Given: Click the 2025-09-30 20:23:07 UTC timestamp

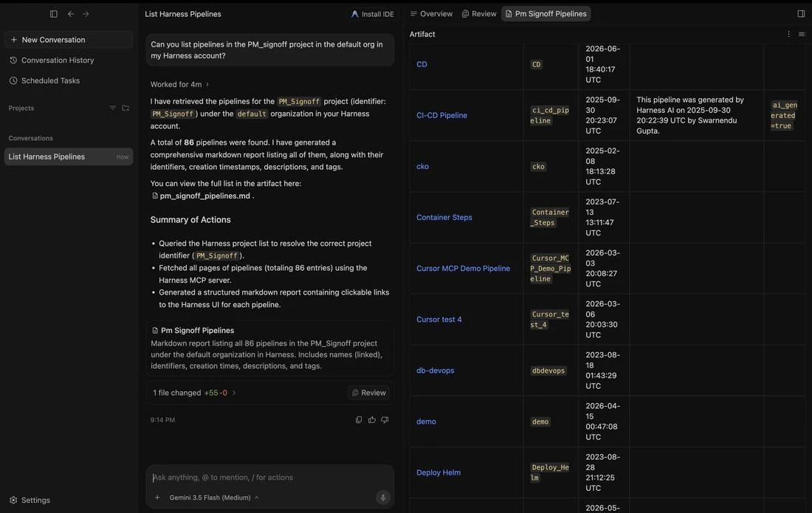Looking at the screenshot, I should 601,115.
